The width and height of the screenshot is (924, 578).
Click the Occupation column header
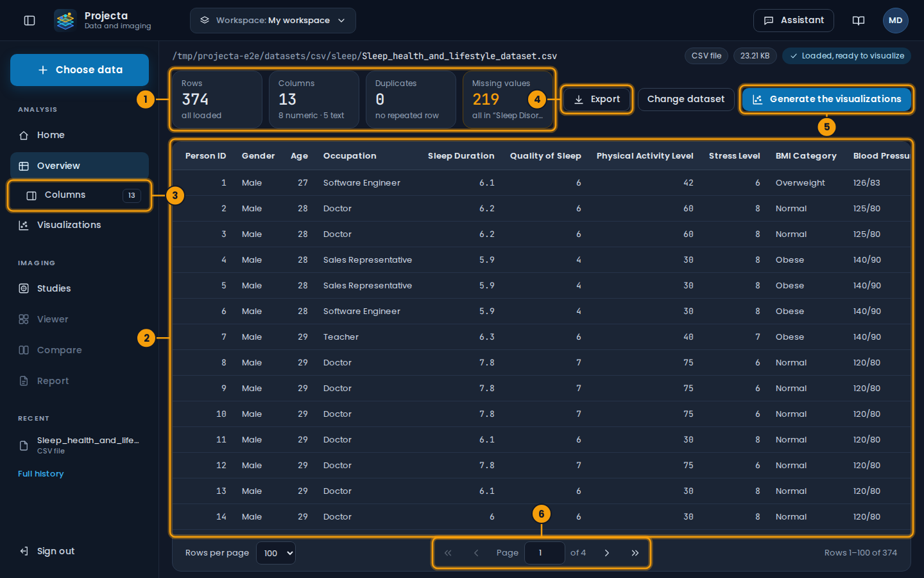[350, 156]
